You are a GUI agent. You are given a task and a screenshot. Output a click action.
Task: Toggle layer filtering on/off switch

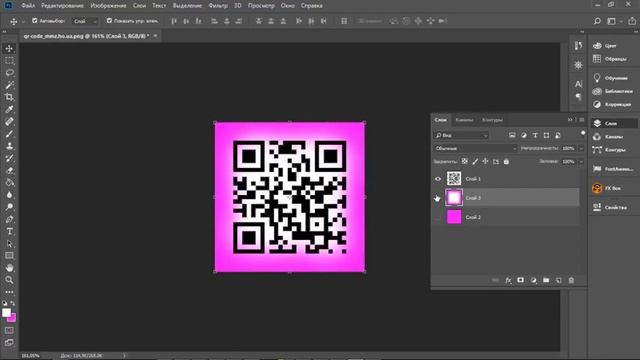click(x=583, y=133)
